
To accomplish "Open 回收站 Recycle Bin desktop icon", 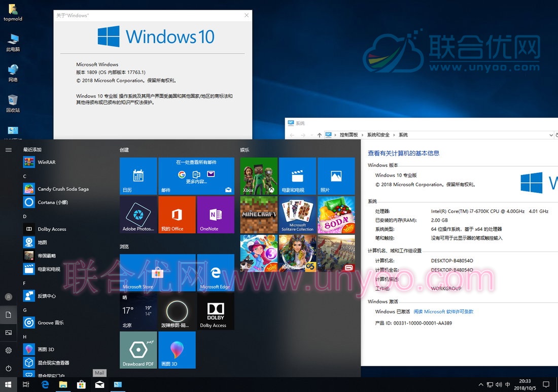I will [13, 103].
